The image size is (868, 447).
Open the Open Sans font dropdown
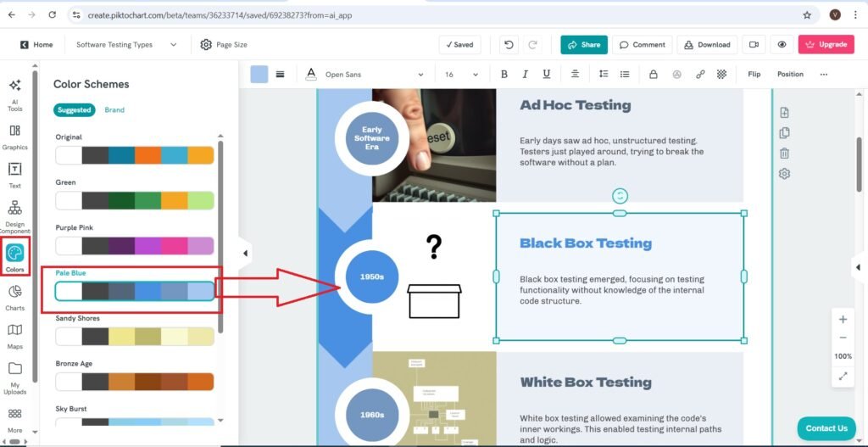(373, 75)
